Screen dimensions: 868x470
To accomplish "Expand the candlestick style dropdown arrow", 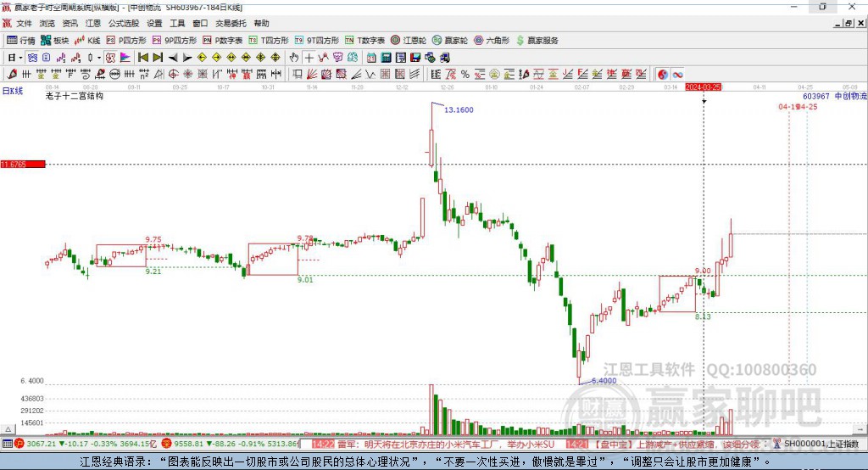I will coord(99,58).
